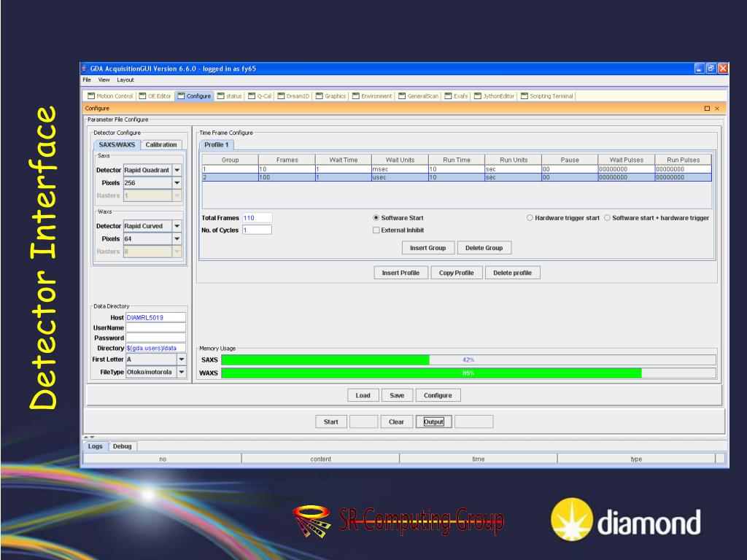Open the OE Editor tab
The height and width of the screenshot is (560, 747).
point(155,96)
